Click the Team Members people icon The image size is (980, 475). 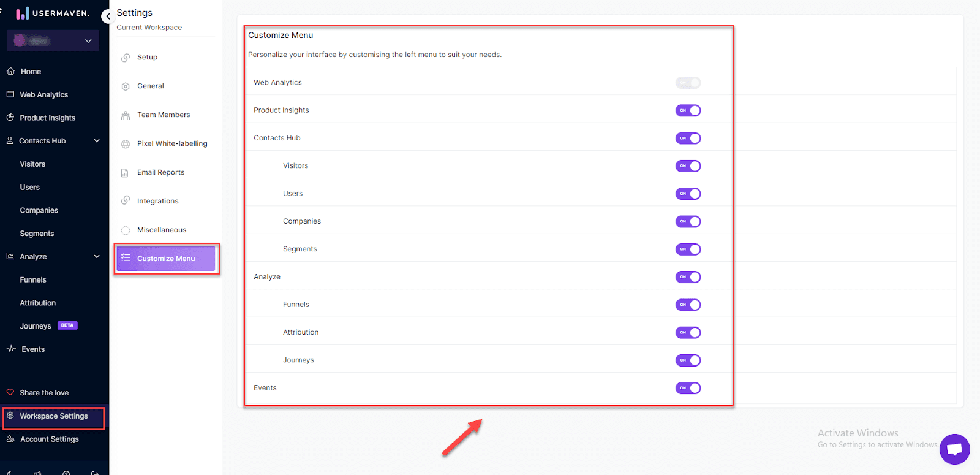tap(126, 115)
